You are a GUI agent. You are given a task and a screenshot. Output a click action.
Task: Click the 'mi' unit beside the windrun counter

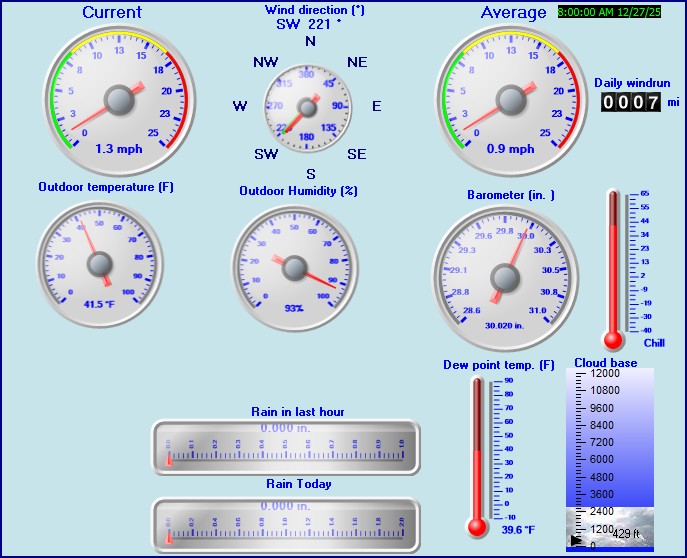pyautogui.click(x=673, y=102)
